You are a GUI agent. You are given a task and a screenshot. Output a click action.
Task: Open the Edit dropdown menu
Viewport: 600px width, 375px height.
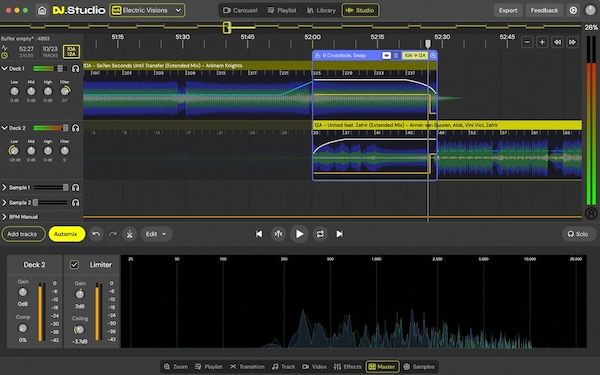point(156,234)
